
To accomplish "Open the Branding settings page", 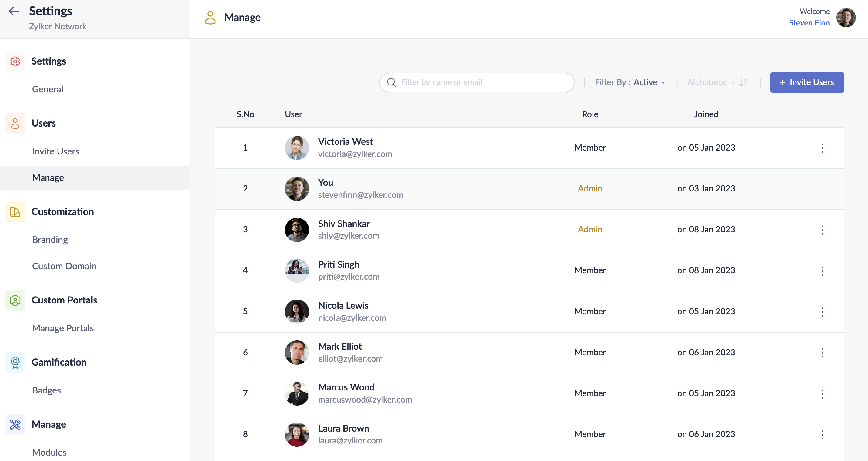I will (50, 240).
